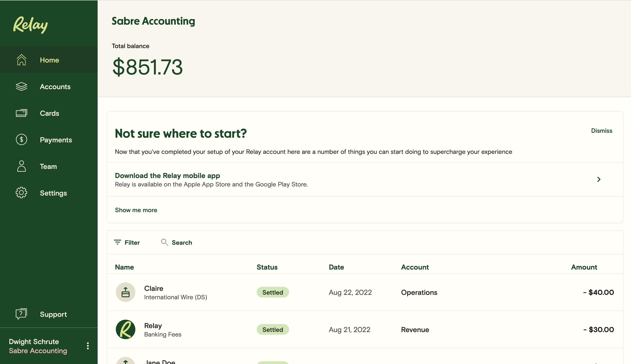The width and height of the screenshot is (631, 364).
Task: Click the Filter lines icon
Action: (x=118, y=242)
